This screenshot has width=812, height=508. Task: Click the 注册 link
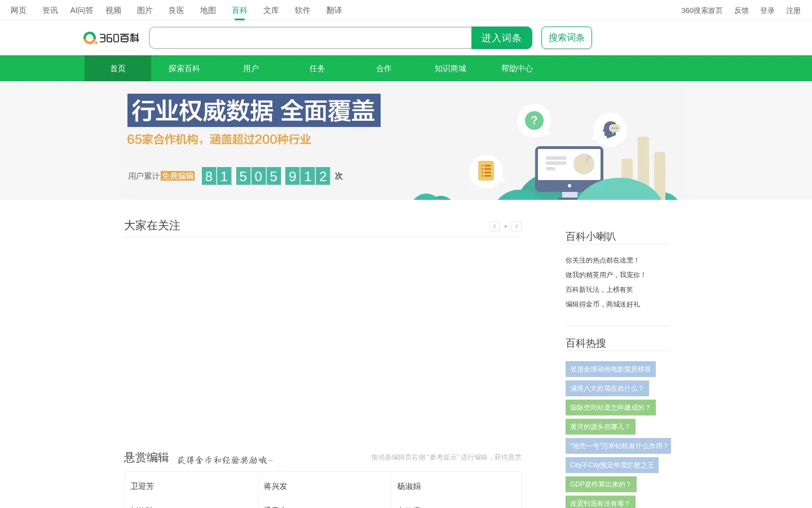[793, 10]
